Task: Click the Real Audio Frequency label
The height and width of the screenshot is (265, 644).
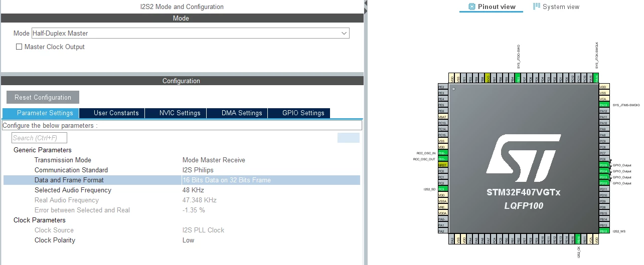Action: tap(67, 200)
